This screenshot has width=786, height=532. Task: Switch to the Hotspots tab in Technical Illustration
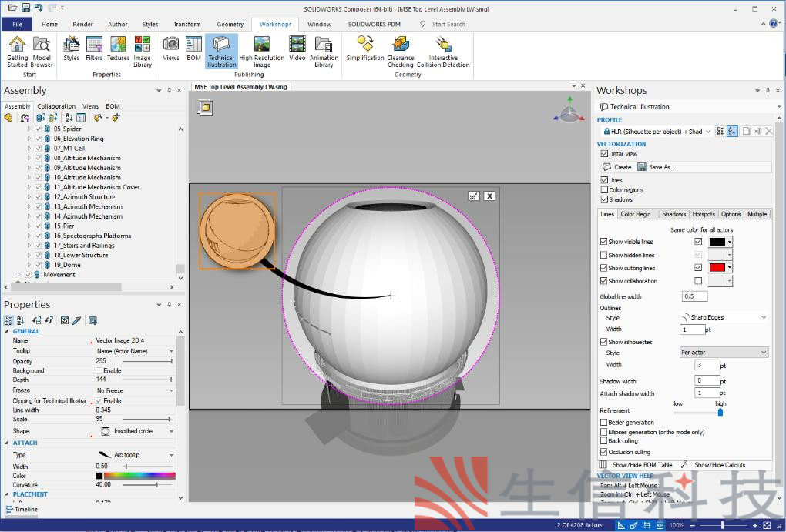[704, 214]
